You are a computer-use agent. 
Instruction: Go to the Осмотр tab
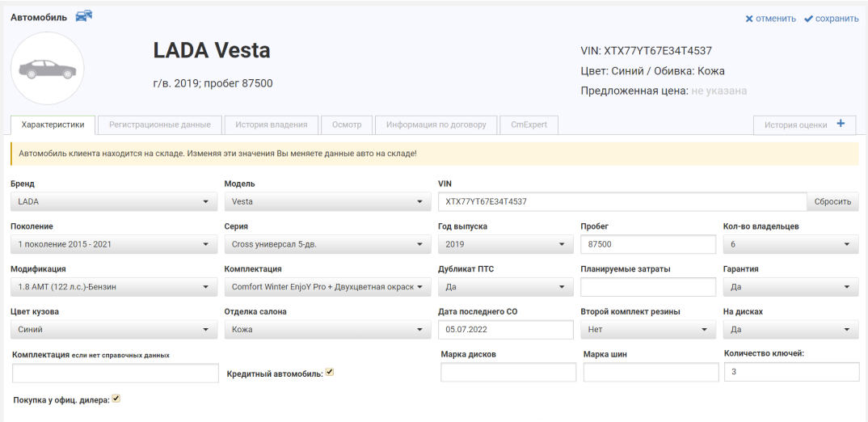coord(347,124)
